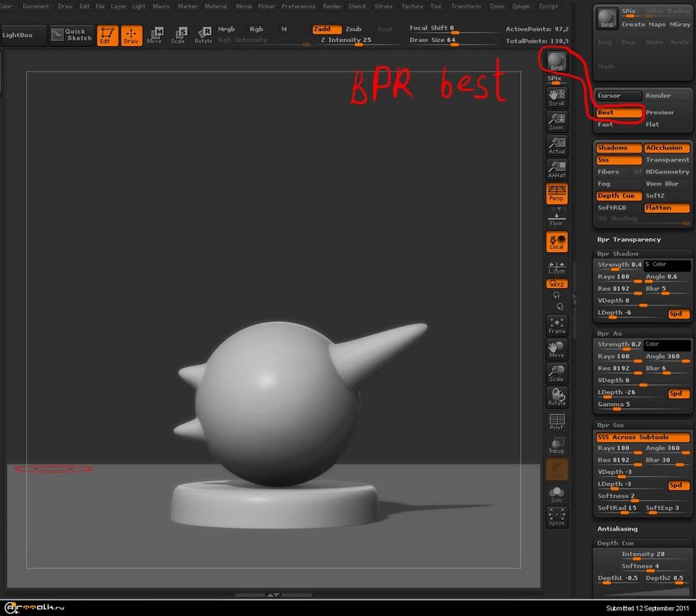Open the Document menu

35,7
